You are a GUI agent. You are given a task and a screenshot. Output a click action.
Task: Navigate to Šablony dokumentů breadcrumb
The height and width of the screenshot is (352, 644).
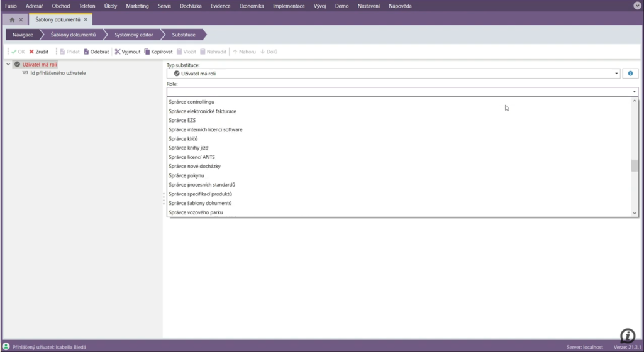73,35
